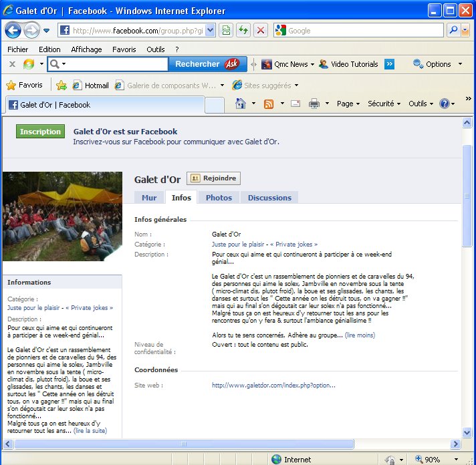
Task: Click the Rejoindre group button
Action: [213, 178]
